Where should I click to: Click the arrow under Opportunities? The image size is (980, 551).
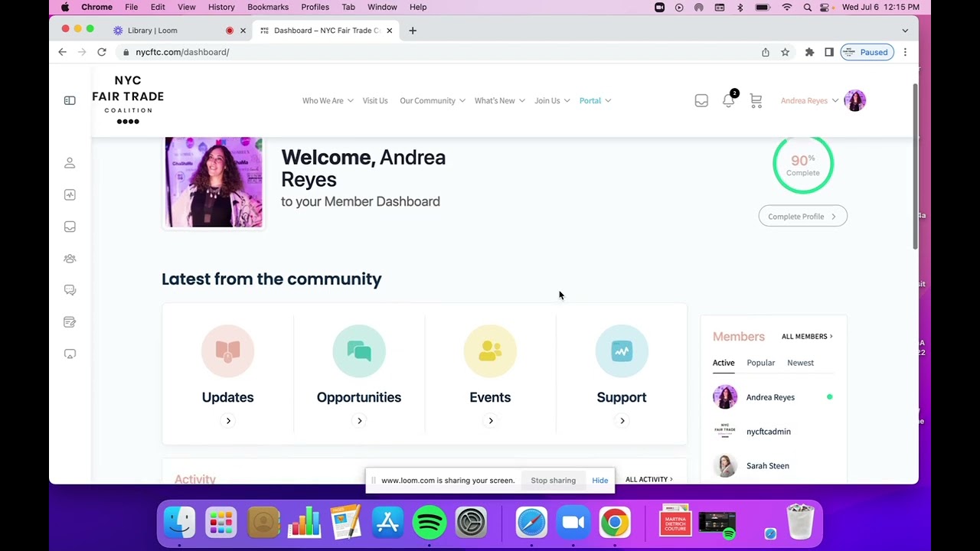[359, 420]
